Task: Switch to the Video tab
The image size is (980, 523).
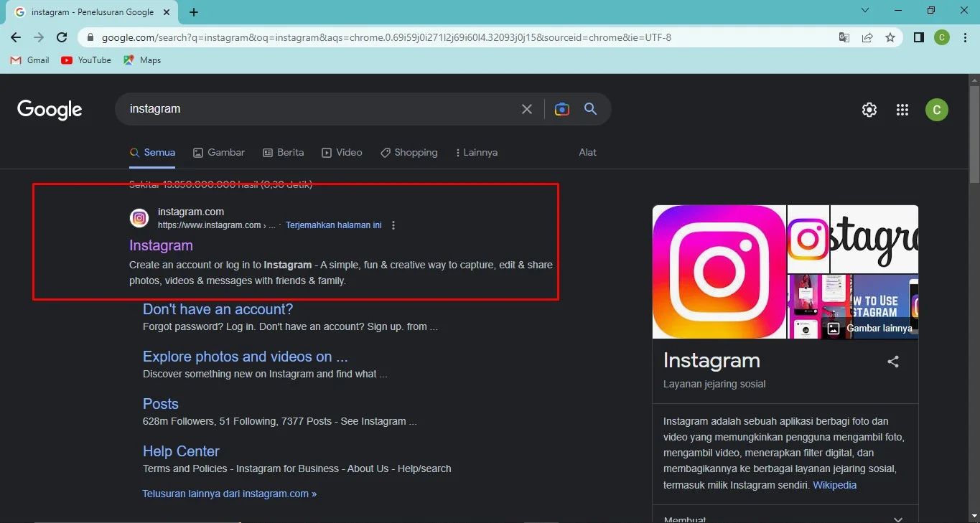Action: [x=342, y=152]
